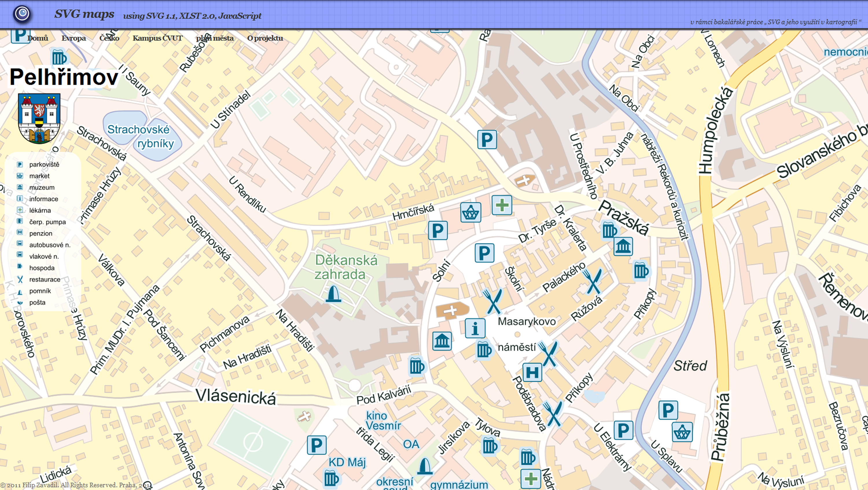
Task: Select the plán města menu item
Action: coord(215,38)
